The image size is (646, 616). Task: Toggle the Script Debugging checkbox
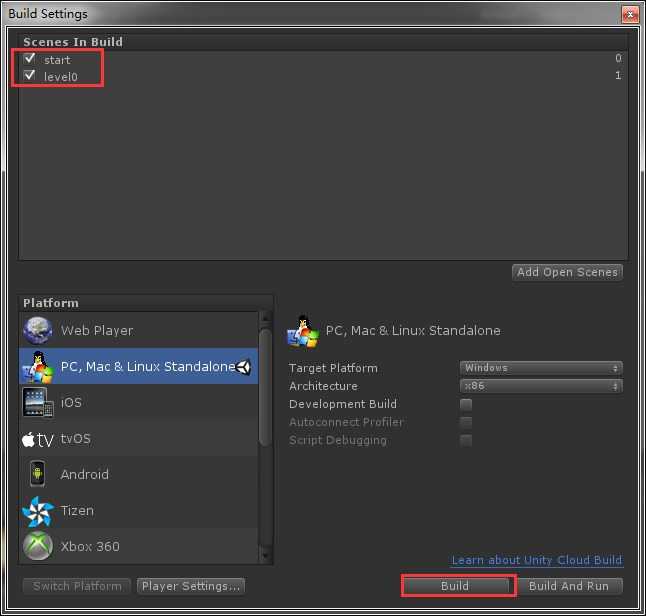[x=466, y=440]
